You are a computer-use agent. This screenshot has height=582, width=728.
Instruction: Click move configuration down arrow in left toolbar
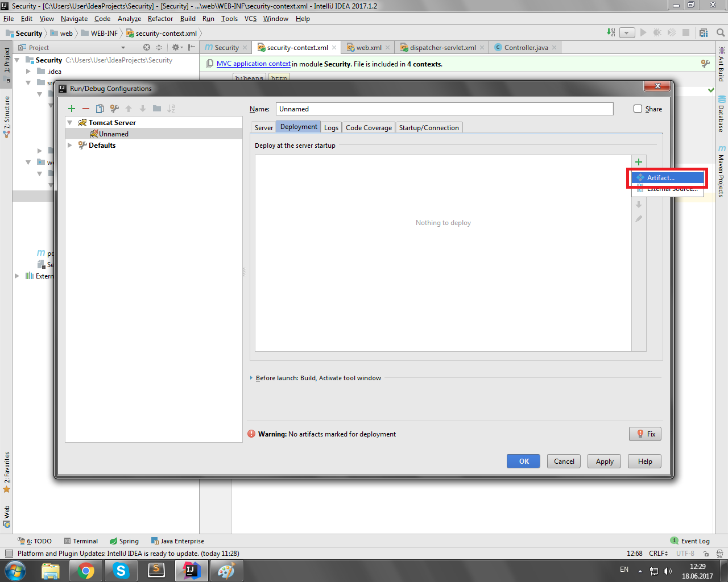143,109
